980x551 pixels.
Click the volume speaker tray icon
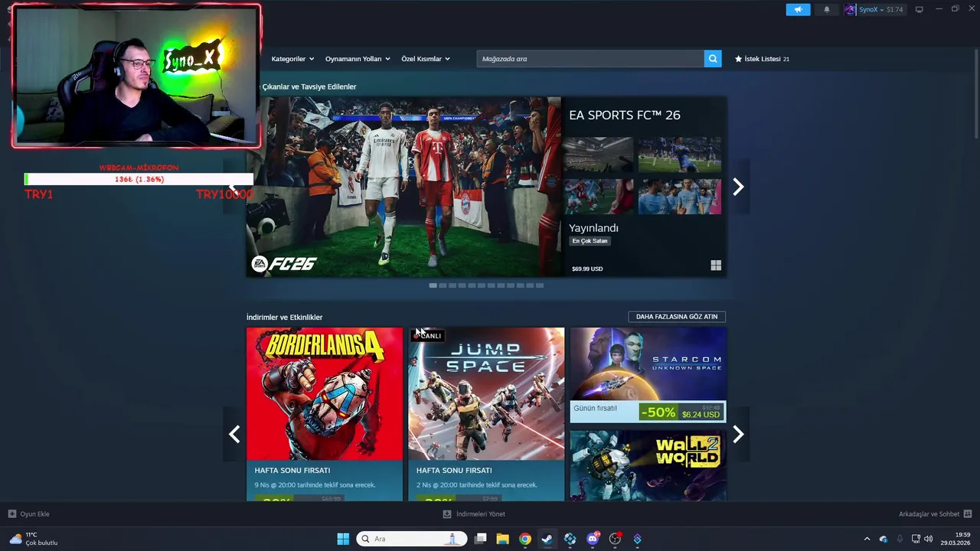pos(929,539)
